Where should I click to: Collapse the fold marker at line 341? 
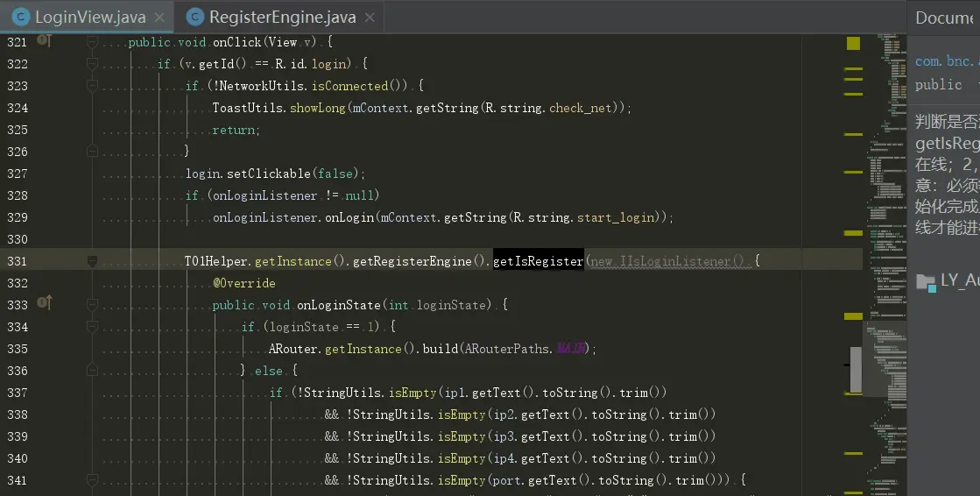[x=92, y=479]
